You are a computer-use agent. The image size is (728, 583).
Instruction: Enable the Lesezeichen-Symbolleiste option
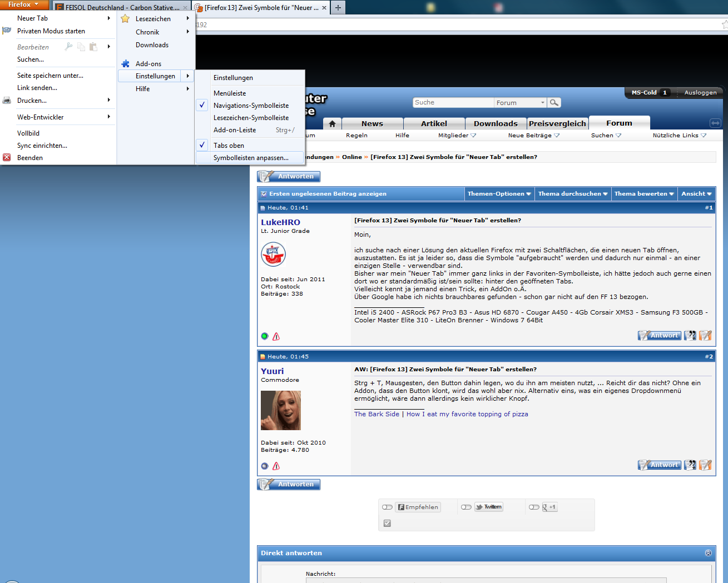(x=250, y=118)
